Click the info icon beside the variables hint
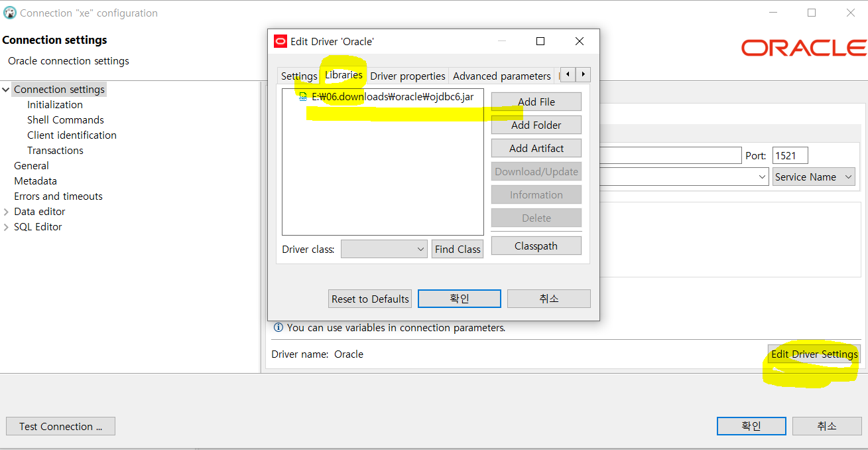The width and height of the screenshot is (868, 450). pyautogui.click(x=279, y=327)
